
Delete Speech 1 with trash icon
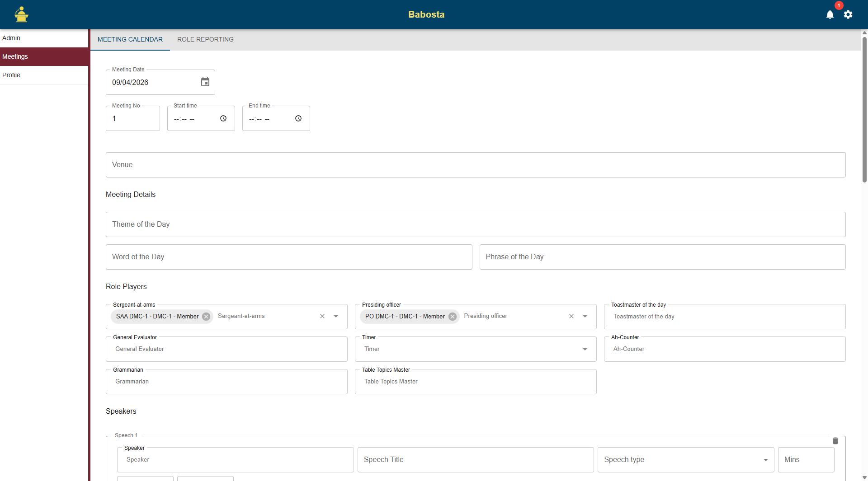(x=835, y=441)
